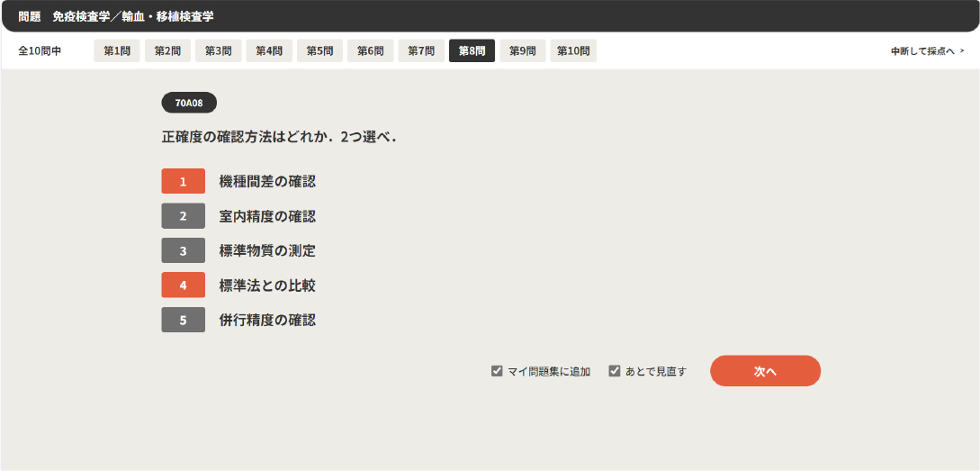Click the 70A08 question ID badge
The image size is (980, 471).
[x=189, y=103]
